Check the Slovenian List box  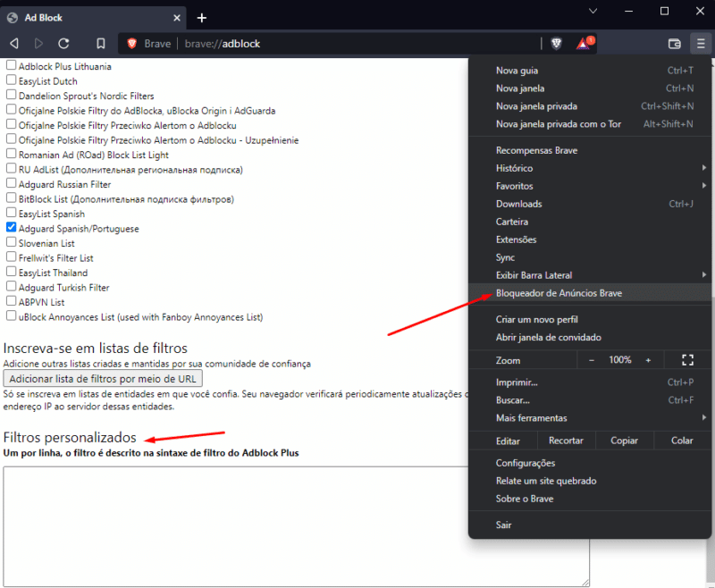pyautogui.click(x=11, y=242)
